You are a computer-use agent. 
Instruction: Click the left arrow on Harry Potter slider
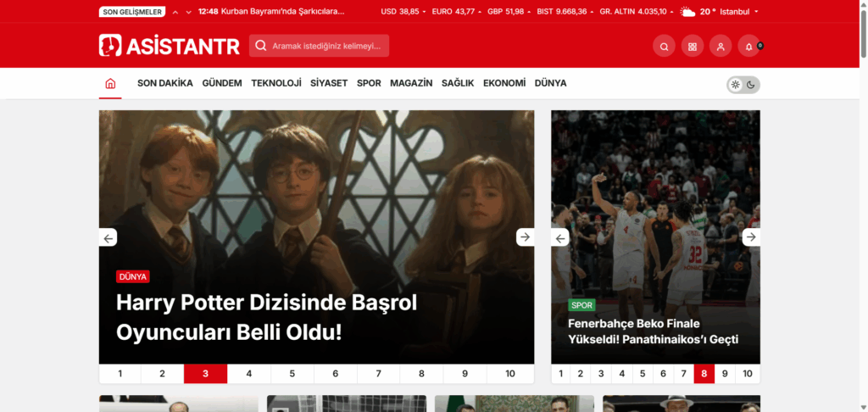click(108, 237)
